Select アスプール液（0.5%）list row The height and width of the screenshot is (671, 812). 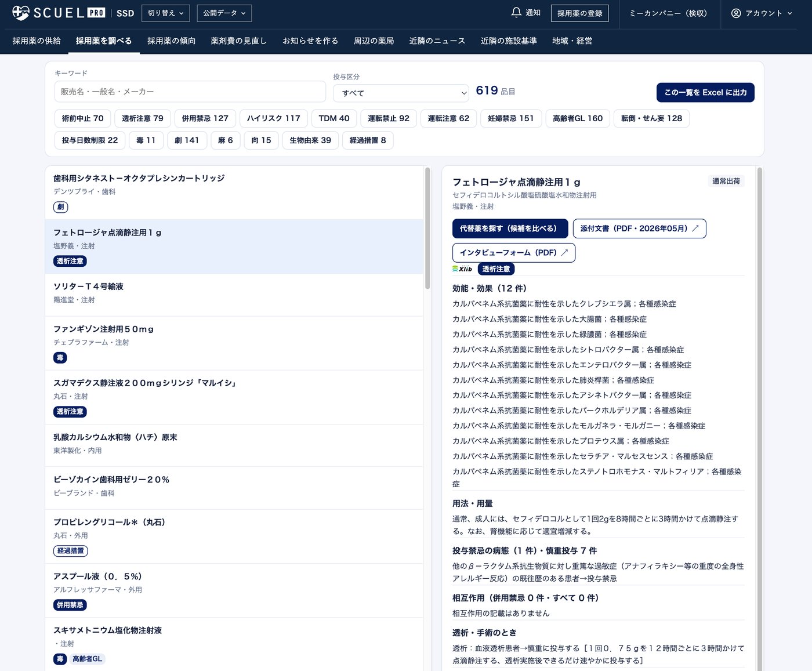pyautogui.click(x=234, y=590)
